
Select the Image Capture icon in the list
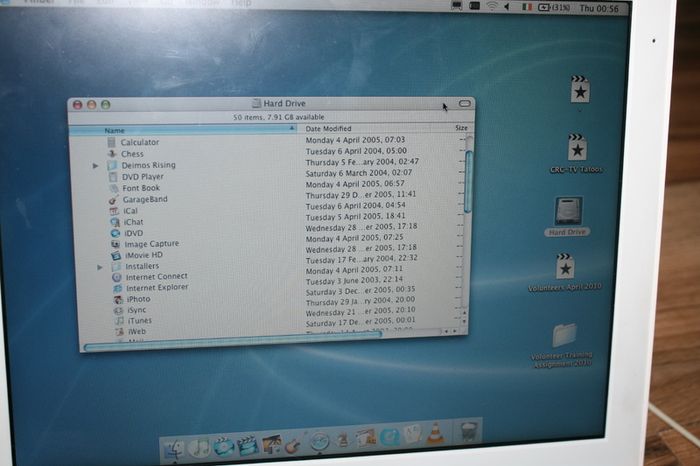pyautogui.click(x=116, y=244)
